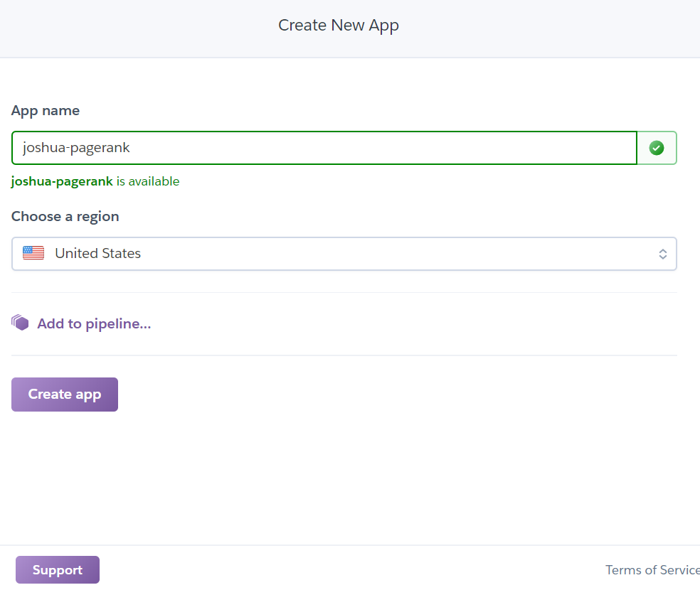The width and height of the screenshot is (700, 590).
Task: Click the bold joshua-pagerank availability name
Action: 62,181
